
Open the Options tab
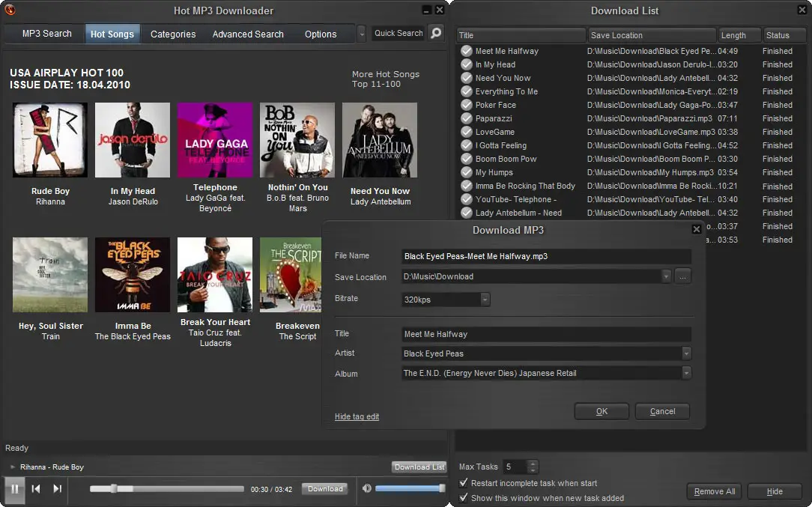coord(321,34)
